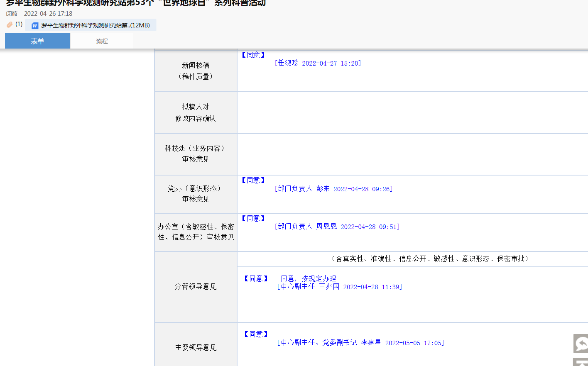
Task: Click author name 闵筱 under the title
Action: click(x=12, y=14)
